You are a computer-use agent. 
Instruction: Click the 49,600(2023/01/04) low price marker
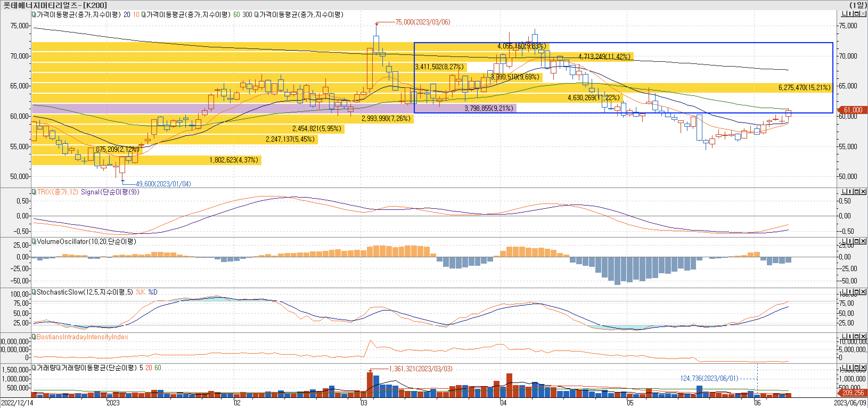click(163, 184)
